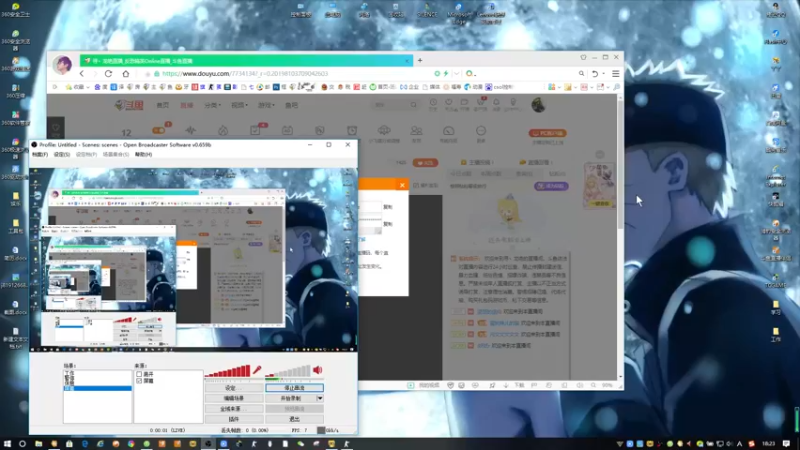Open the 文件(F) menu in OBS
This screenshot has height=450, width=800.
click(x=40, y=154)
